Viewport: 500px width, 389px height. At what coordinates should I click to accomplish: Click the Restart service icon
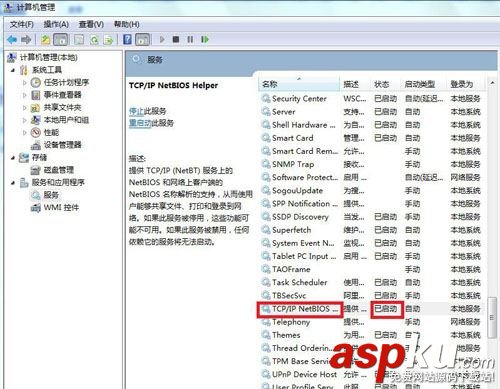pos(204,40)
